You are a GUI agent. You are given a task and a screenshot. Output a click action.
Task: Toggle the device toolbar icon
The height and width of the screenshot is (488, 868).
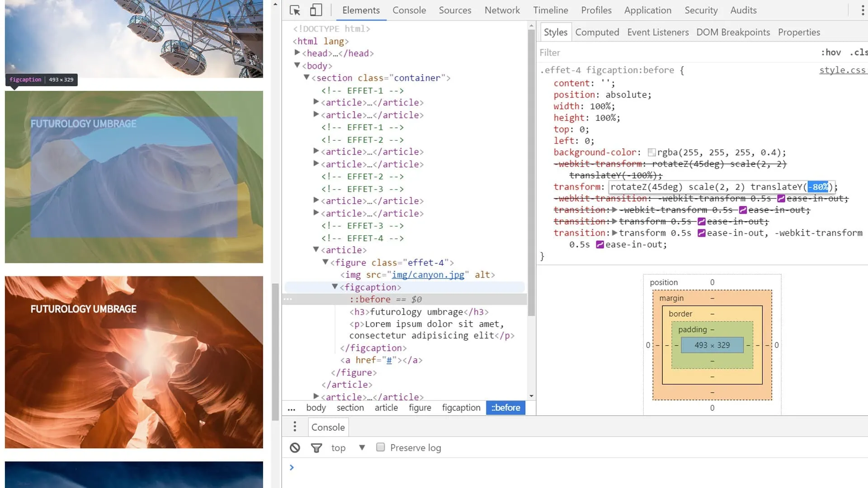point(316,10)
